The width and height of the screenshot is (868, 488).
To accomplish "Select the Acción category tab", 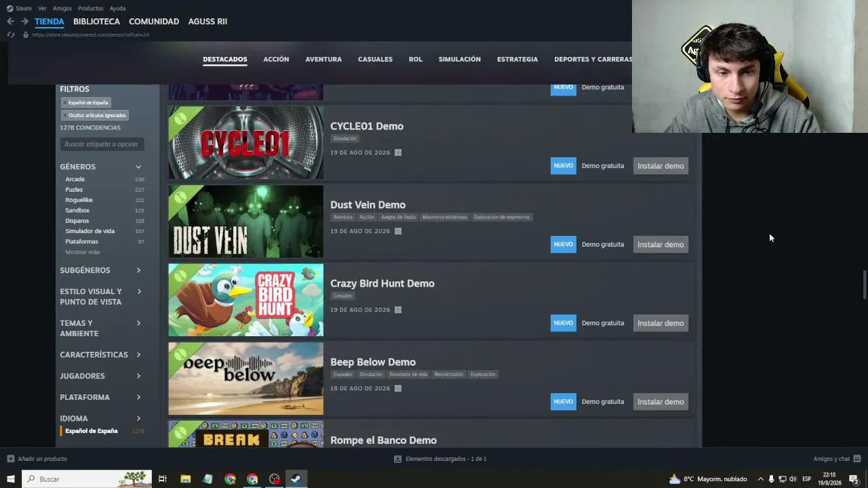I will [276, 60].
